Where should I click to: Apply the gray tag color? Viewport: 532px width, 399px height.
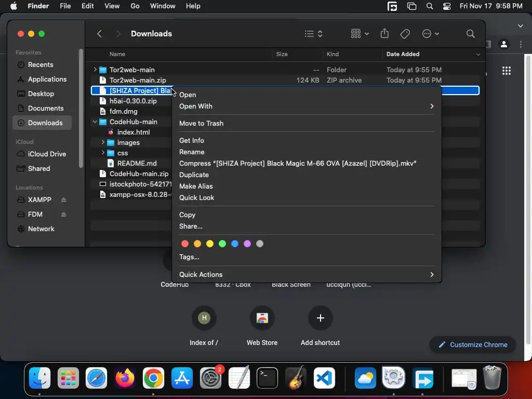pos(260,244)
